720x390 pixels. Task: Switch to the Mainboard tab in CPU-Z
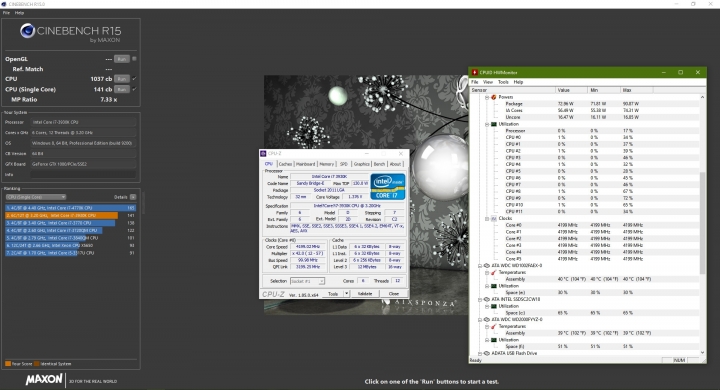tap(305, 164)
